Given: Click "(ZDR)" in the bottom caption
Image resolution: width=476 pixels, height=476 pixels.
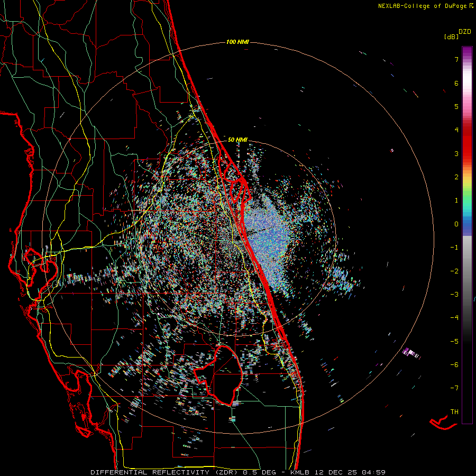Looking at the screenshot, I should pos(226,472).
